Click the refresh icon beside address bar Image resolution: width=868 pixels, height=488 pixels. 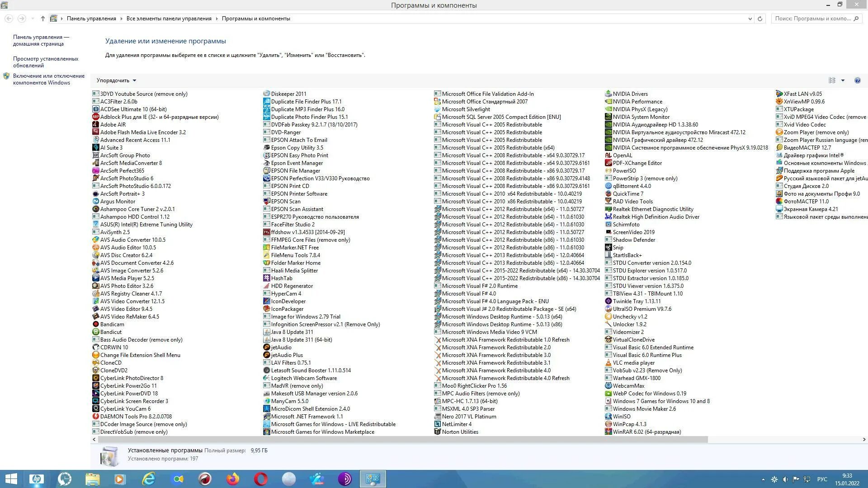click(760, 19)
